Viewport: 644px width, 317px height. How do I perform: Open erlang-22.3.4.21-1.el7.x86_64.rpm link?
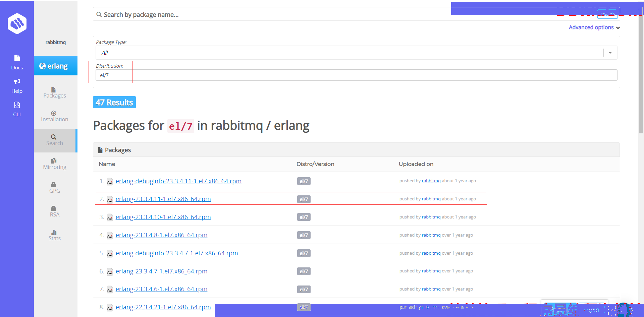tap(163, 307)
